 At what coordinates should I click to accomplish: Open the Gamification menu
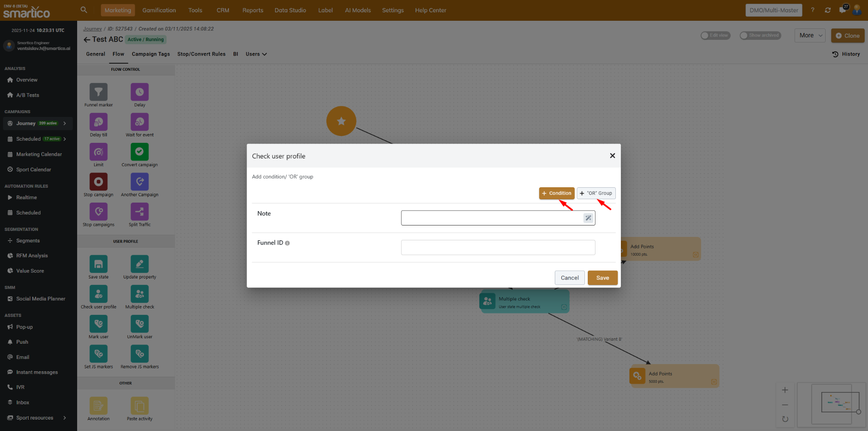[159, 10]
